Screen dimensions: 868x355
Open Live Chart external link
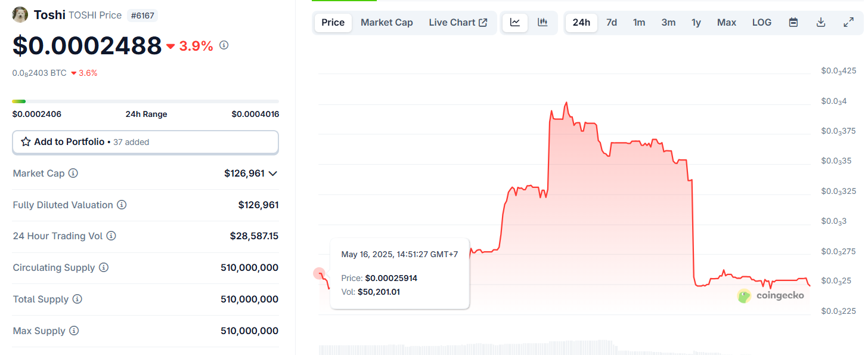click(x=458, y=23)
